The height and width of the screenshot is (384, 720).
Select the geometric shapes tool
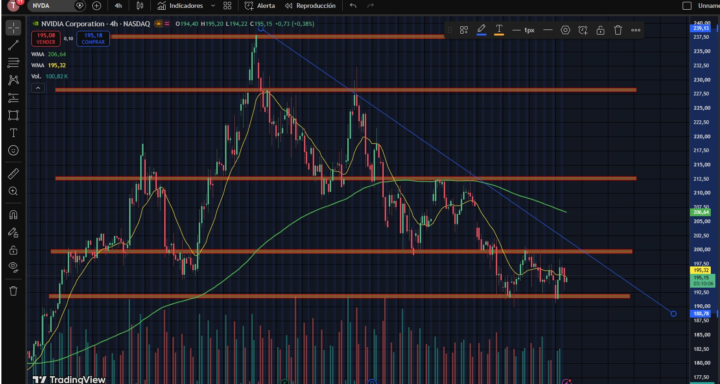(x=13, y=115)
